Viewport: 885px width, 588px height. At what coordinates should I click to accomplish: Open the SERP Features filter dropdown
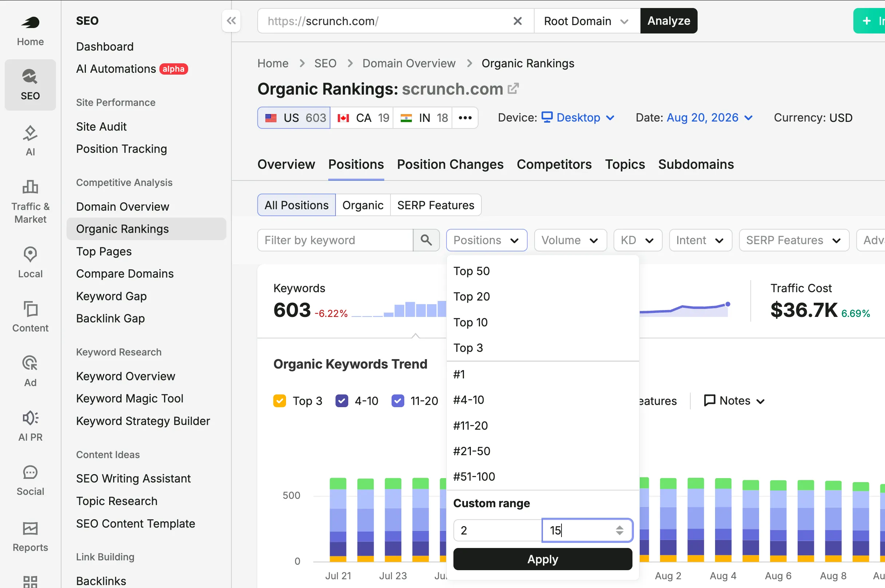pos(794,240)
